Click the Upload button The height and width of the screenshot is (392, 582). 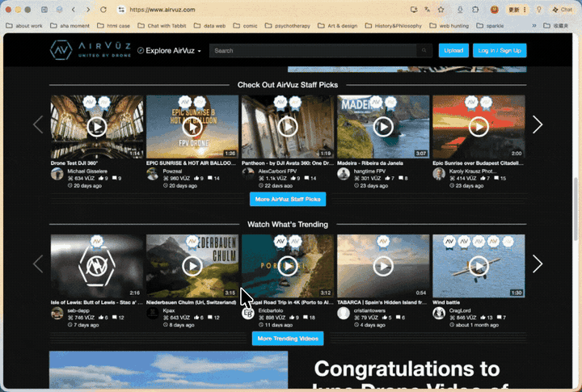click(x=453, y=50)
